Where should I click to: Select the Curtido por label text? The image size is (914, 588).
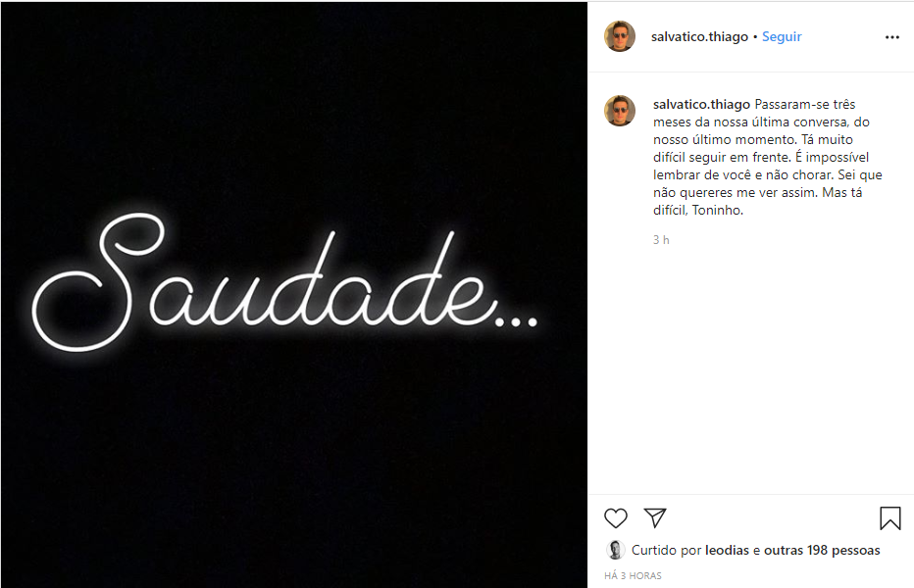tap(666, 550)
